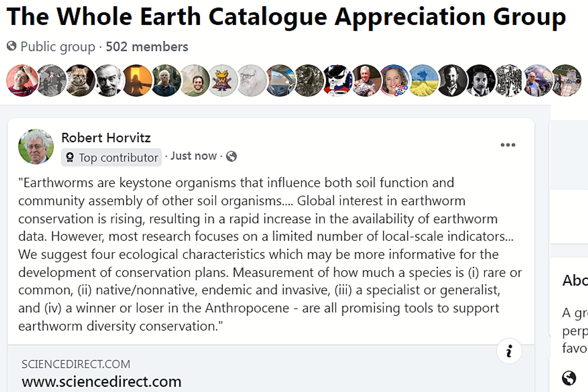Click the last member avatar in the row
588x392 pixels.
pyautogui.click(x=566, y=81)
